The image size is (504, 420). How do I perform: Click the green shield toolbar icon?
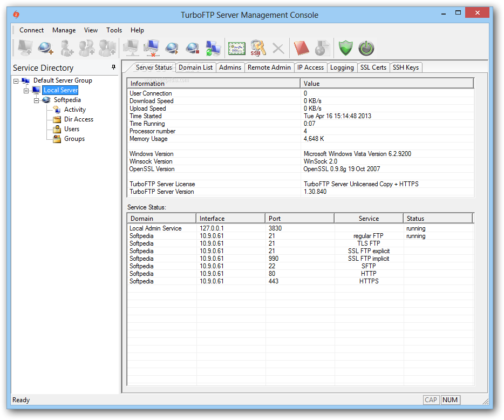[345, 49]
